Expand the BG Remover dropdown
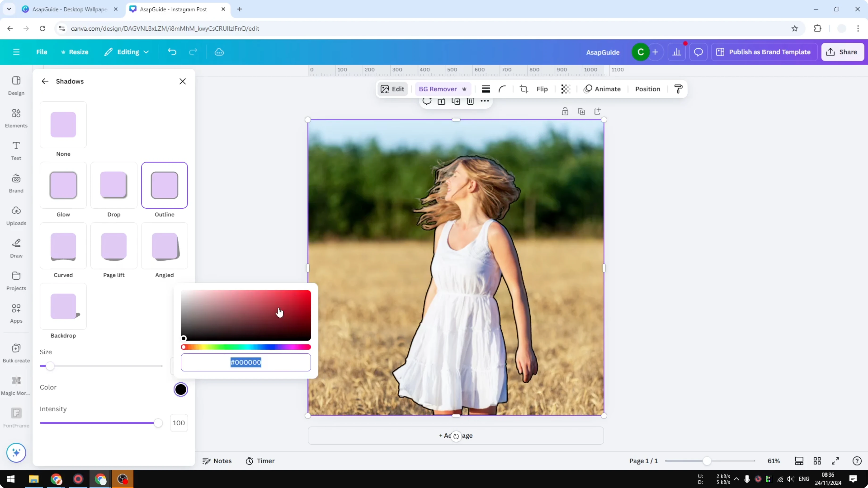Image resolution: width=868 pixels, height=488 pixels. [465, 89]
